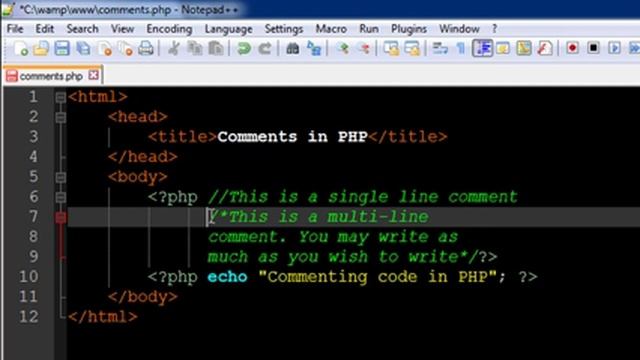Open the Settings menu
This screenshot has height=360, width=640.
(x=284, y=29)
